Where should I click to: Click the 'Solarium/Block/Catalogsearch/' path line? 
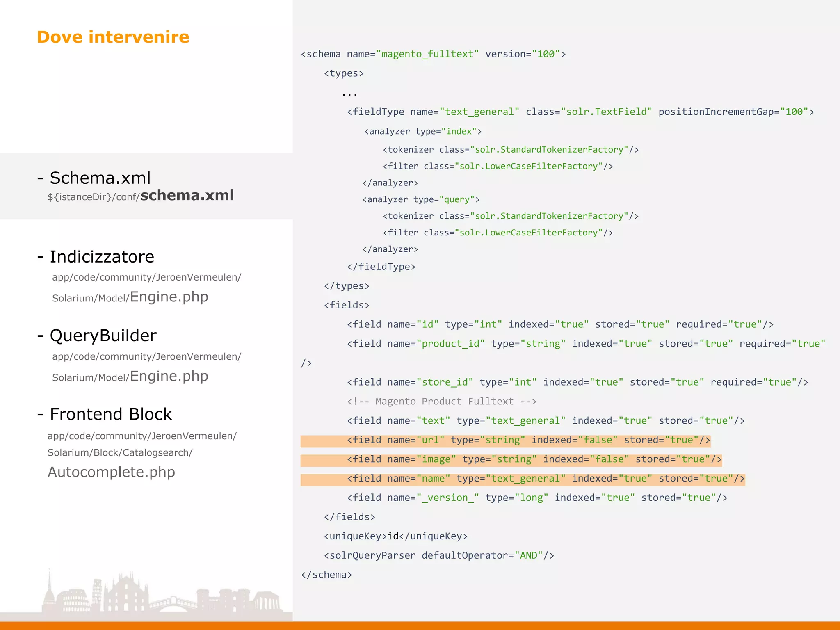pos(120,453)
